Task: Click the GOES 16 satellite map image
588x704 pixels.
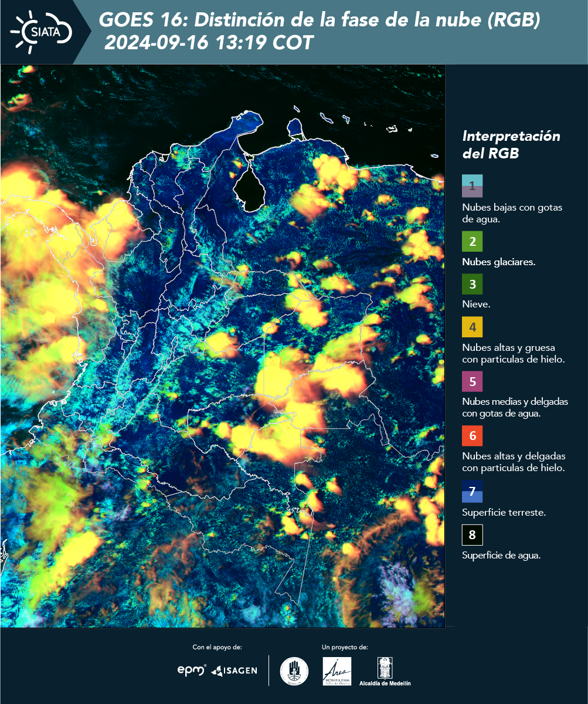Action: [222, 346]
